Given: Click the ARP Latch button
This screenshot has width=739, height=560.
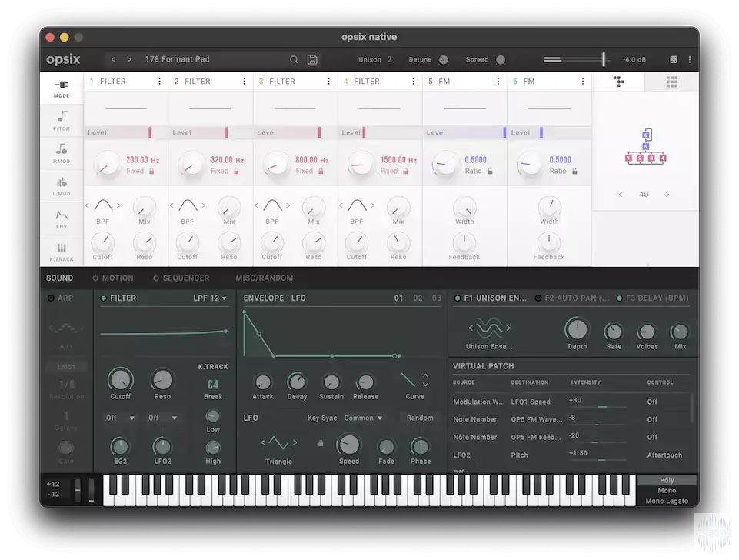Looking at the screenshot, I should point(66,366).
